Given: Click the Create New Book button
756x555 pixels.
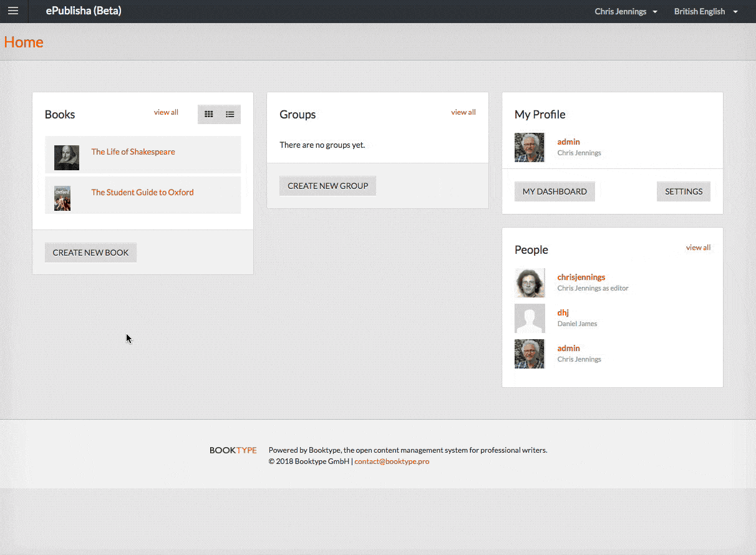Looking at the screenshot, I should tap(90, 253).
